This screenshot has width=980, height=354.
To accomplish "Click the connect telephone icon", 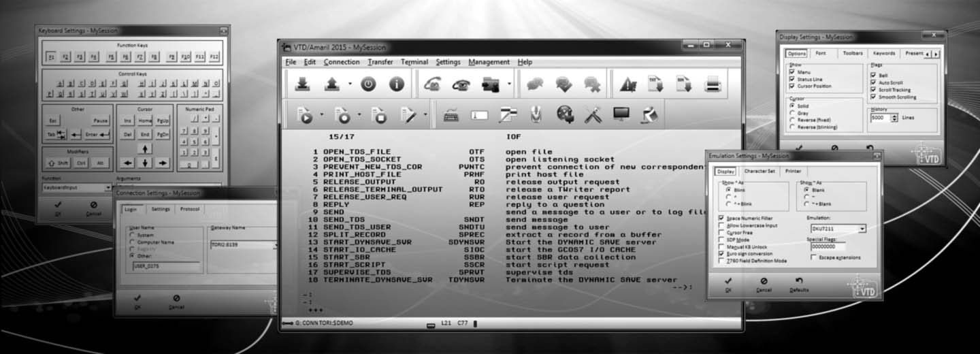I will click(432, 84).
